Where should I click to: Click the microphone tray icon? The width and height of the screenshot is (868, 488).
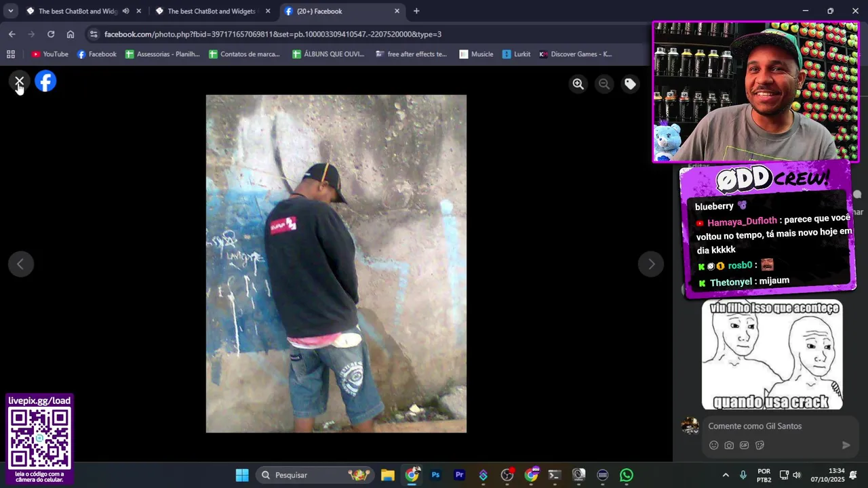pyautogui.click(x=743, y=475)
